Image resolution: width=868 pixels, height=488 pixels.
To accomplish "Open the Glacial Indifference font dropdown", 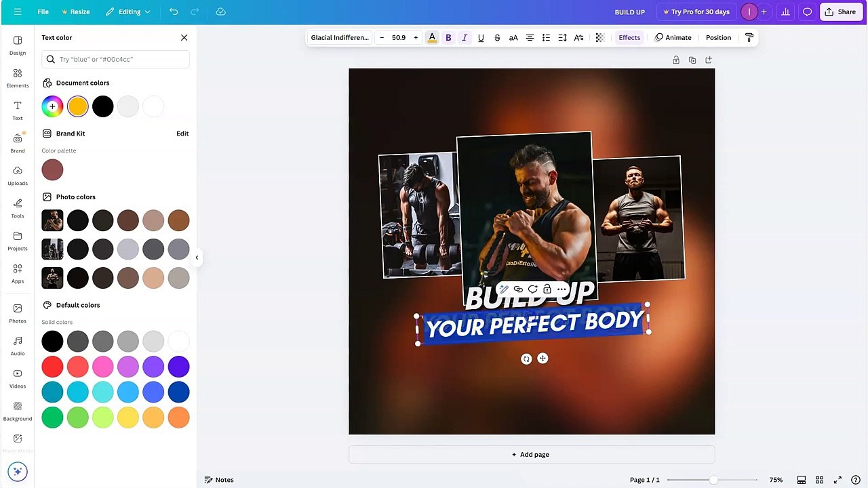I will [340, 37].
